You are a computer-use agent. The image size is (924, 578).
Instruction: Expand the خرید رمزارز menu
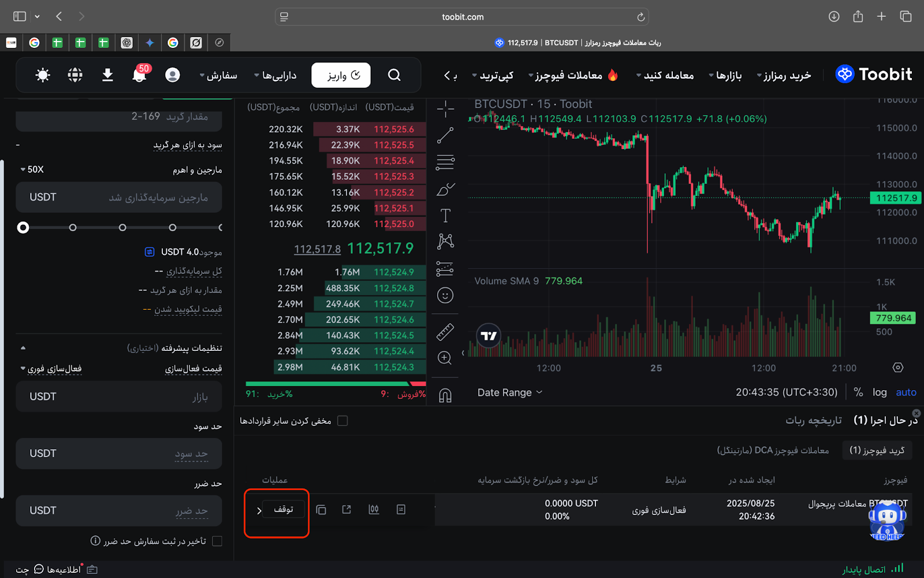(x=784, y=75)
